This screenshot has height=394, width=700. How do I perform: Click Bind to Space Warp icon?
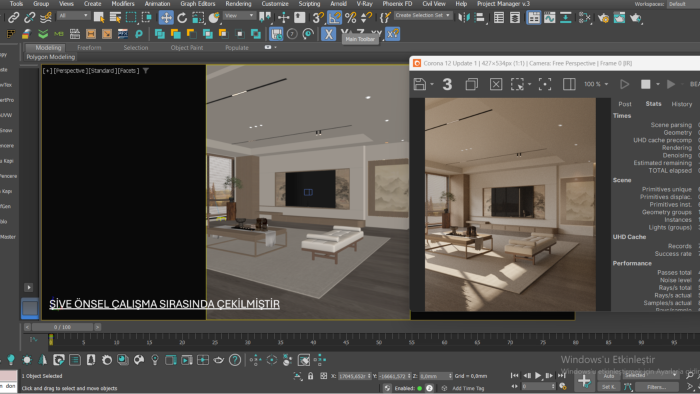(46, 18)
